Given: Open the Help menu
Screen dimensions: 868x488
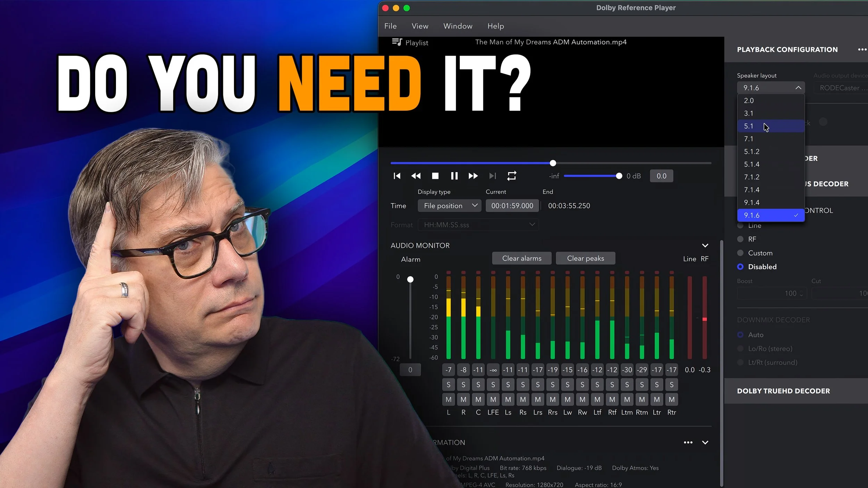Looking at the screenshot, I should pos(495,26).
